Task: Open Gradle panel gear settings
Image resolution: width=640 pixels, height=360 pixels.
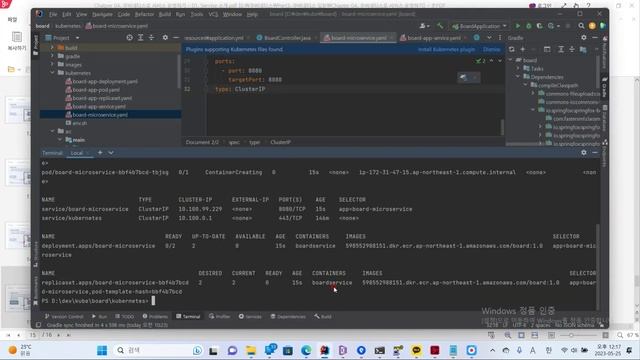Action: click(x=584, y=38)
